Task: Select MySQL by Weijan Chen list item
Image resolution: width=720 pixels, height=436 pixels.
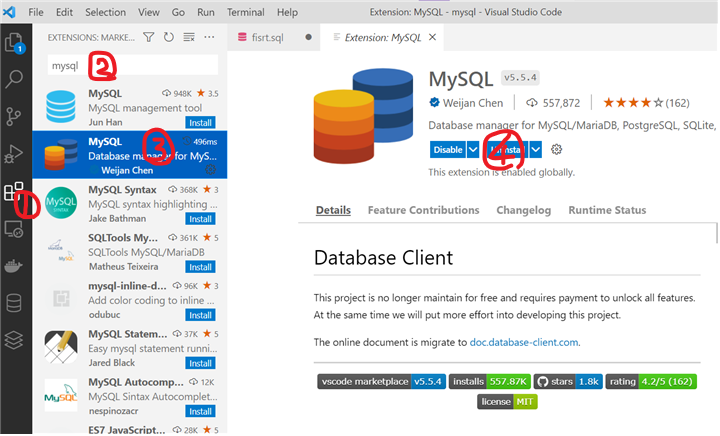Action: coord(129,155)
